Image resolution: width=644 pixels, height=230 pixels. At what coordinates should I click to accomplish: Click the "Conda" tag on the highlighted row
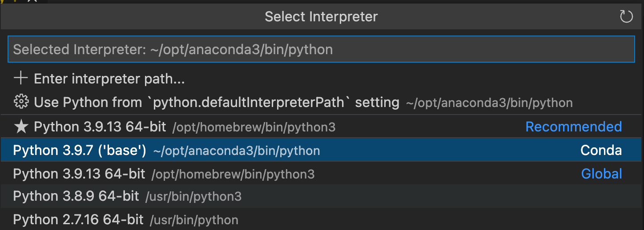pyautogui.click(x=601, y=151)
